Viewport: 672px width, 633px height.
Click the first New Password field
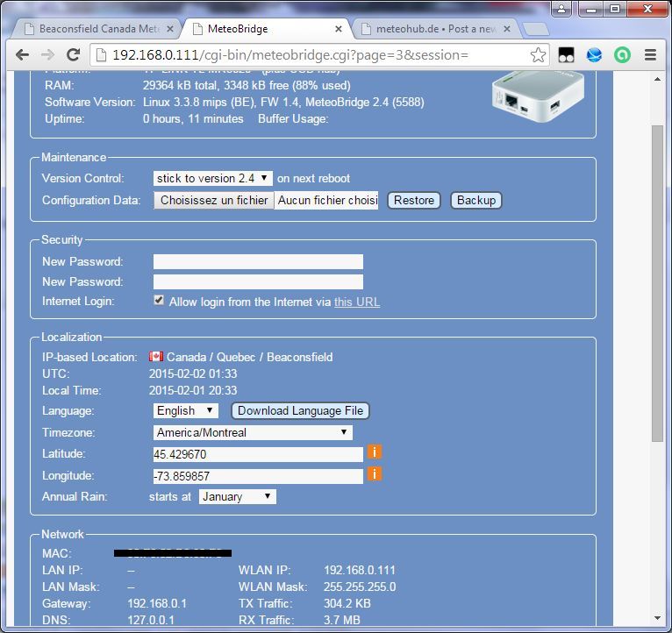click(258, 261)
